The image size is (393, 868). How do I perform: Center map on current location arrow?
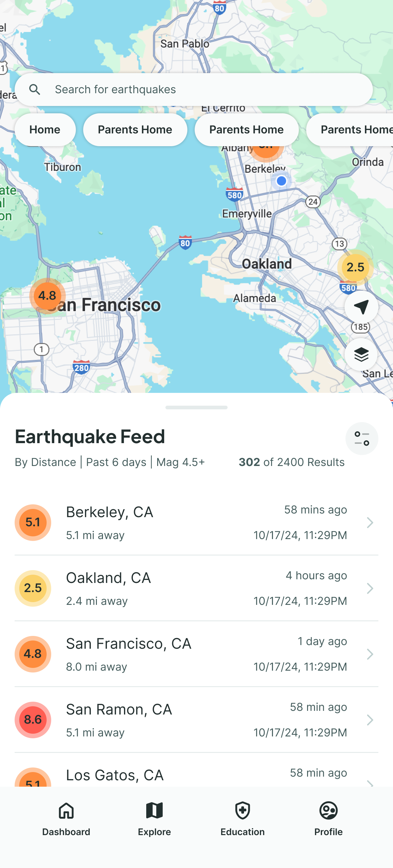(361, 307)
